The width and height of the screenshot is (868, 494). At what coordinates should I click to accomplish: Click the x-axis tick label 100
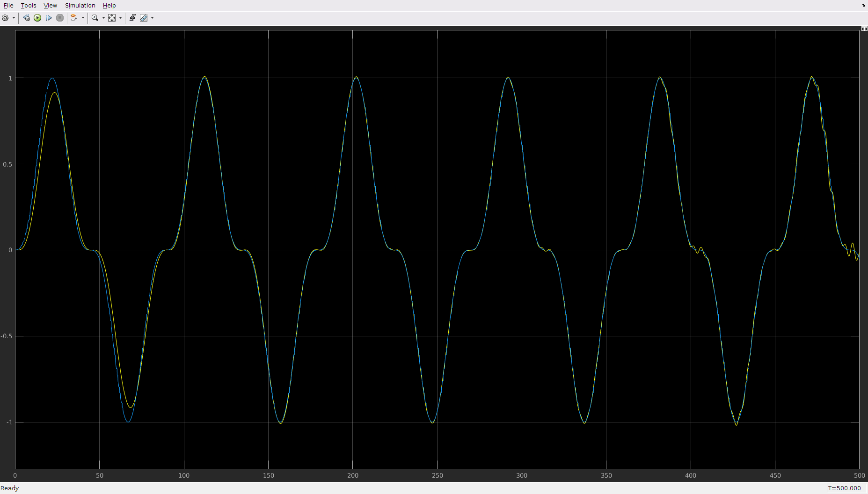pyautogui.click(x=184, y=475)
